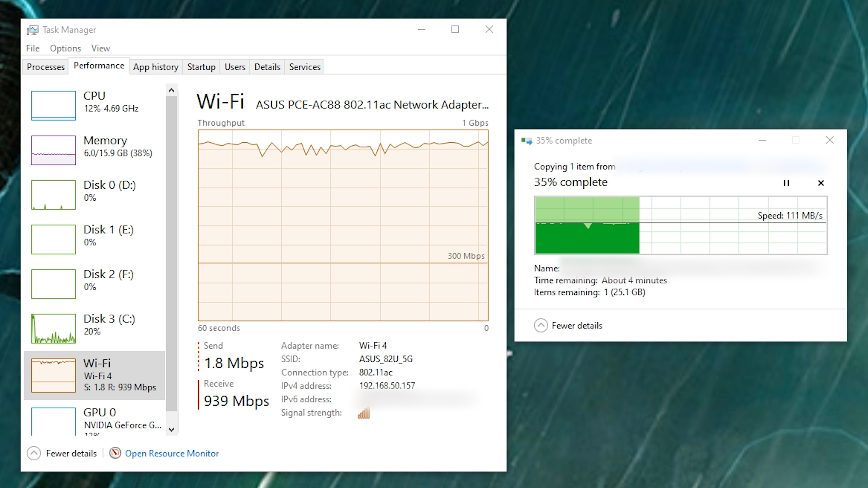Open the Disk 0 (D:) performance entry
Screen dimensions: 868x488
tap(94, 195)
